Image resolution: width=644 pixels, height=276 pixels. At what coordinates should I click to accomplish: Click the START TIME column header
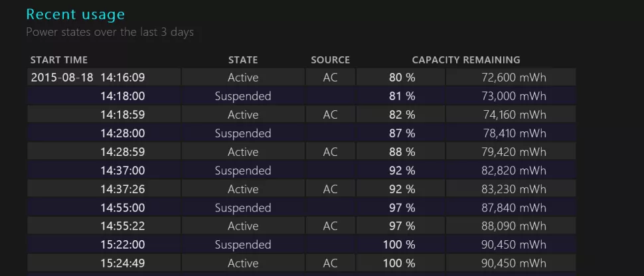click(59, 60)
